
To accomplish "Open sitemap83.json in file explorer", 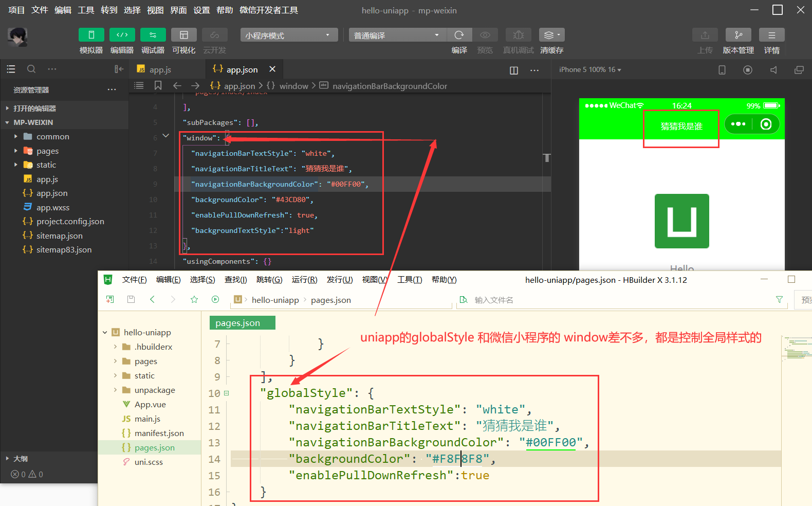I will pyautogui.click(x=64, y=249).
